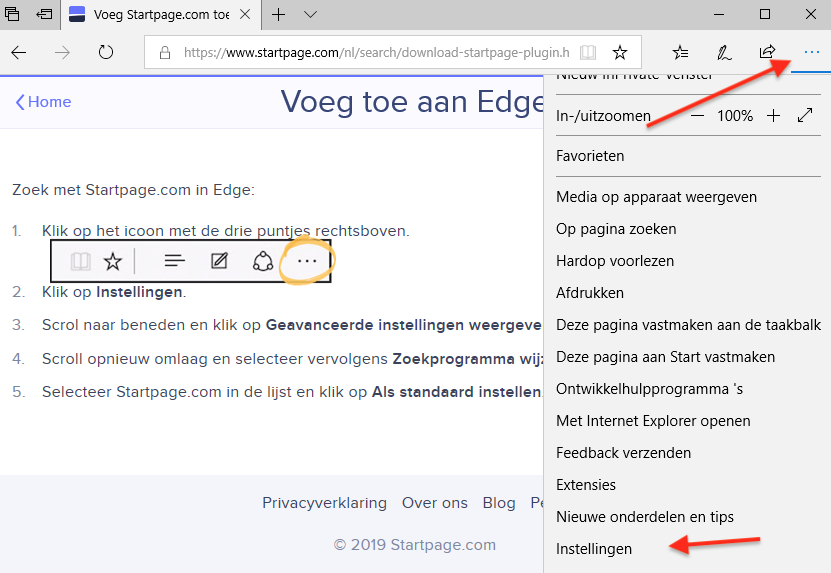Select Instellingen from the menu

coord(594,549)
